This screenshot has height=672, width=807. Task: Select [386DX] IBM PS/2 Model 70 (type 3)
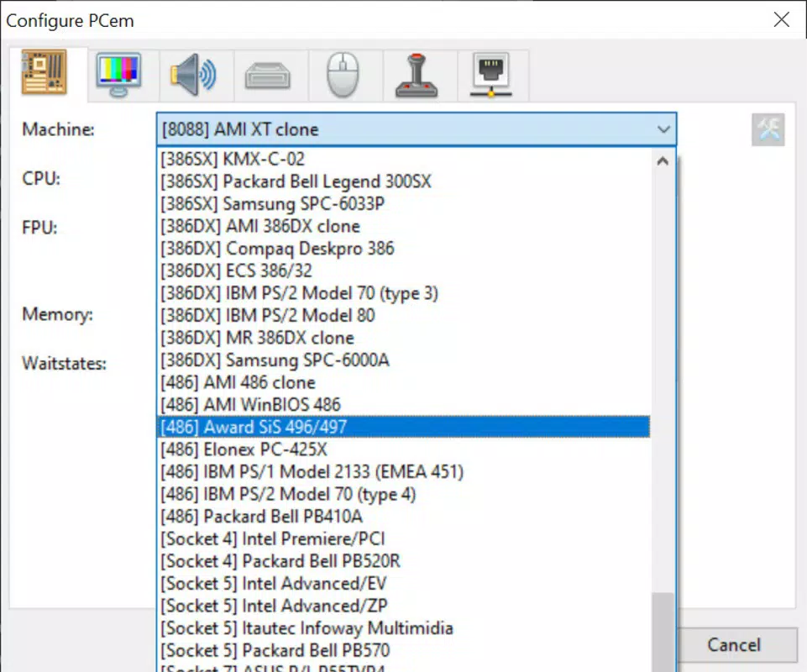click(403, 293)
